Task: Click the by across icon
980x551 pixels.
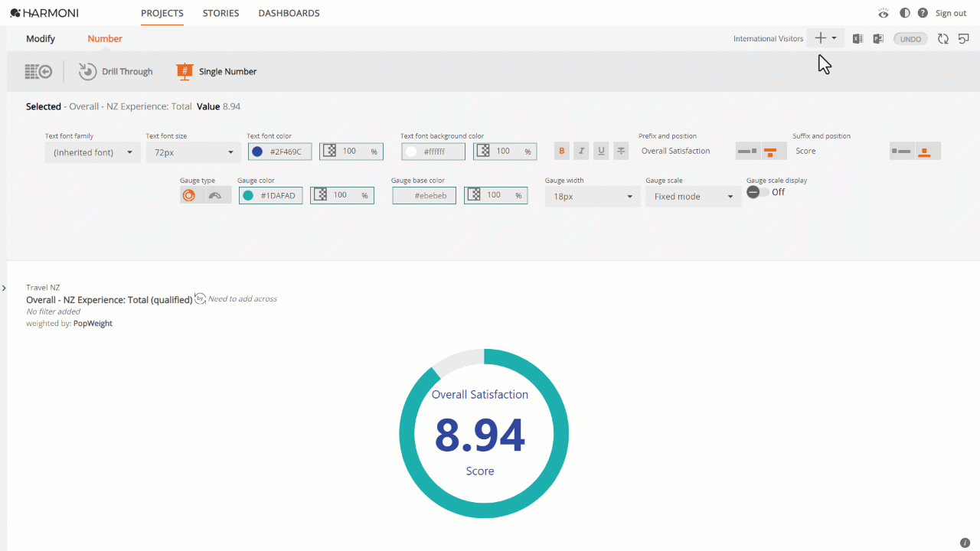Action: coord(201,298)
